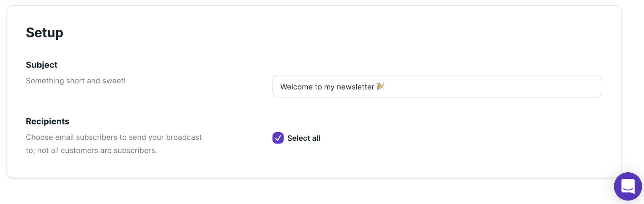Click the Setup page title

44,32
